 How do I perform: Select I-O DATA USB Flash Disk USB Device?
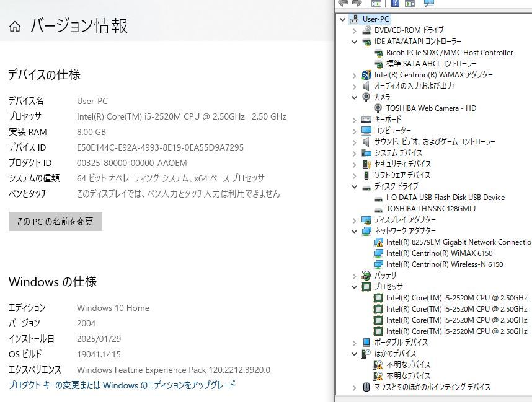(445, 197)
